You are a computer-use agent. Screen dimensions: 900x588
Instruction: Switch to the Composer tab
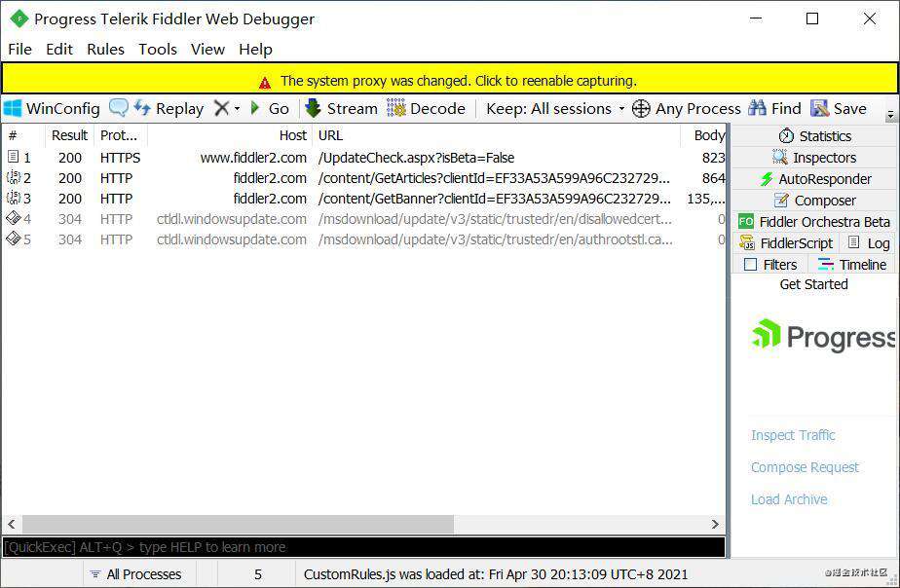pyautogui.click(x=815, y=201)
